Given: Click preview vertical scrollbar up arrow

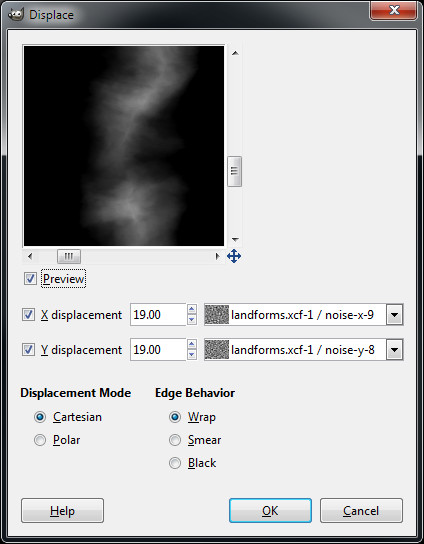Looking at the screenshot, I should tap(235, 53).
